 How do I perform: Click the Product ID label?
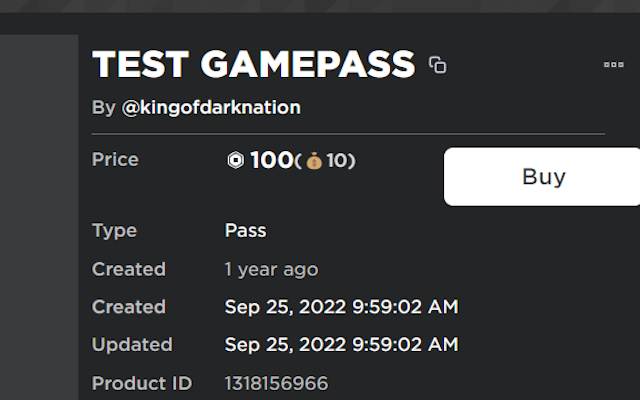(141, 383)
